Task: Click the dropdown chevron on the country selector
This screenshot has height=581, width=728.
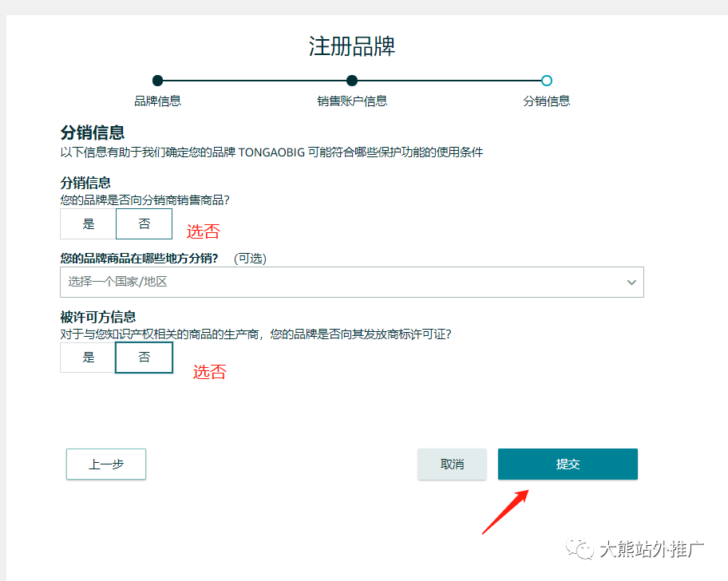Action: (x=631, y=282)
